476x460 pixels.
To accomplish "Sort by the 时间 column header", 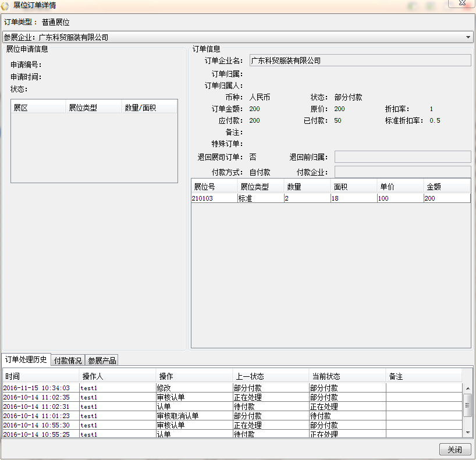I will [41, 376].
